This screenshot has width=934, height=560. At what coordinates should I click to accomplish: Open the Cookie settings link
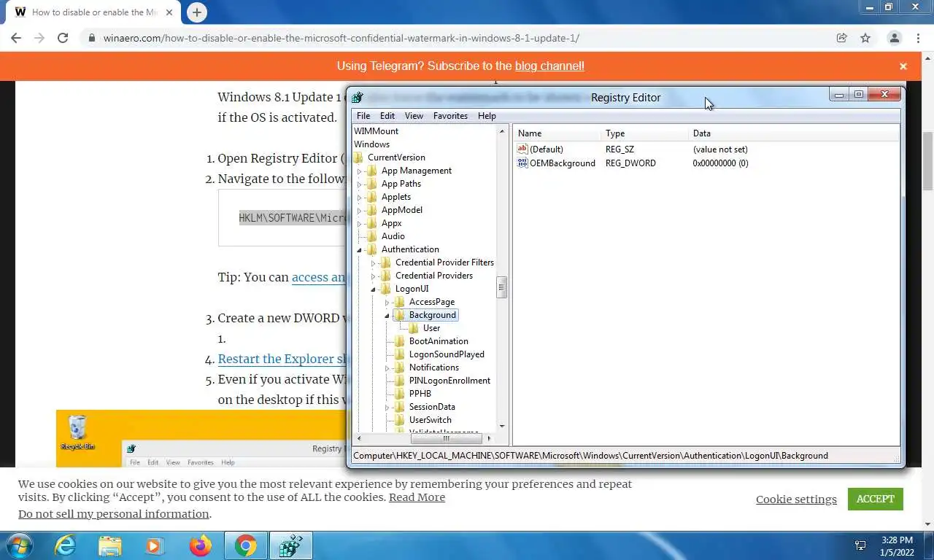[x=796, y=499]
